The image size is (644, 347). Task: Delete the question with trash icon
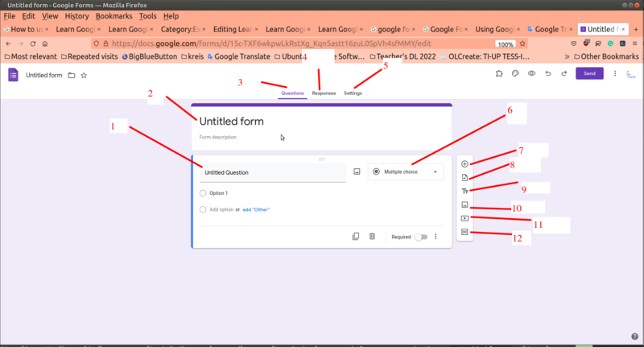coord(372,237)
